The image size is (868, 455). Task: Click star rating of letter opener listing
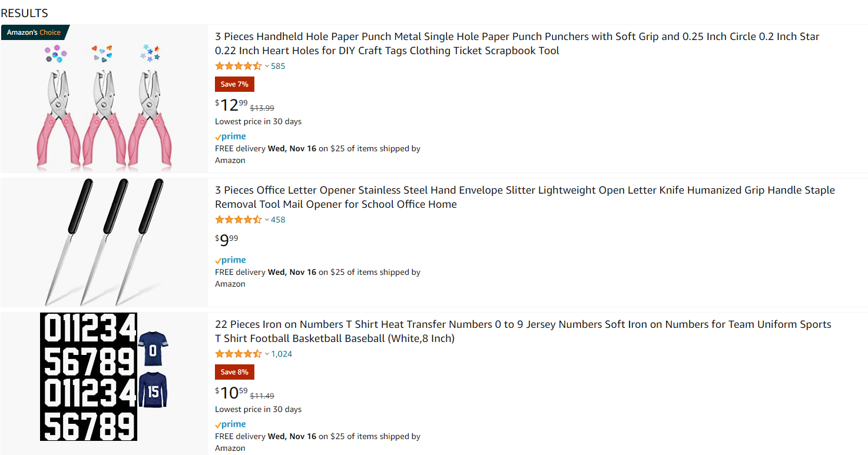coord(238,220)
